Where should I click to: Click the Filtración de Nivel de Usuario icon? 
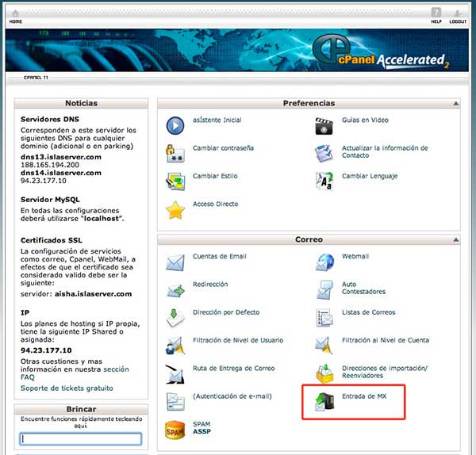pos(175,346)
